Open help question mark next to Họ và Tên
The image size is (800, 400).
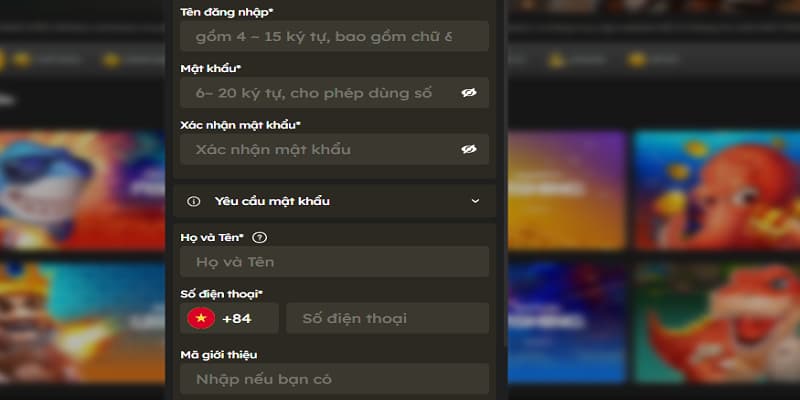(260, 237)
